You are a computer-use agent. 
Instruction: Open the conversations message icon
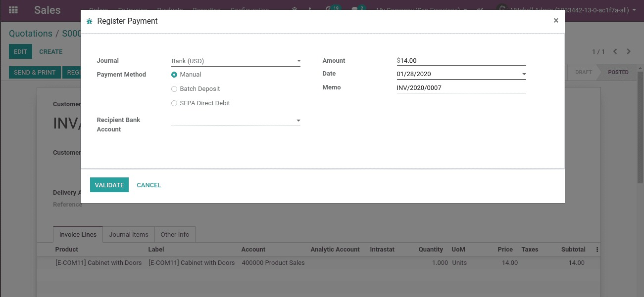(x=355, y=9)
